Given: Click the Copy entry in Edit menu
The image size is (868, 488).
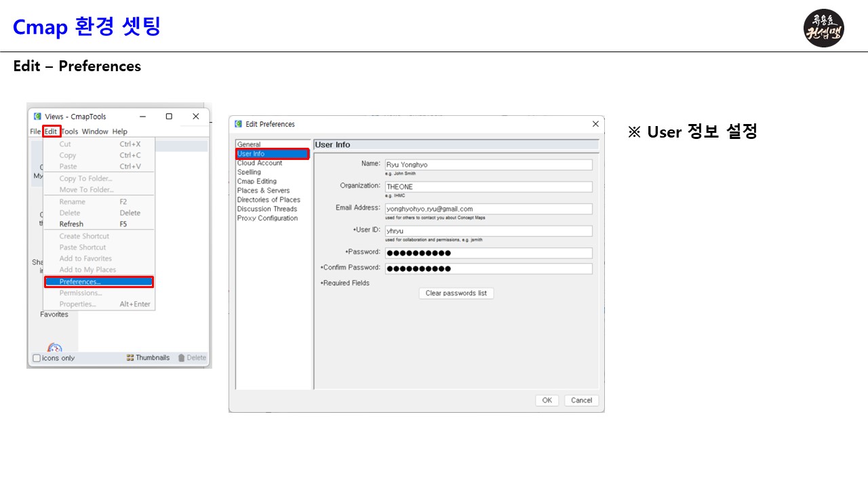Looking at the screenshot, I should pyautogui.click(x=99, y=155).
